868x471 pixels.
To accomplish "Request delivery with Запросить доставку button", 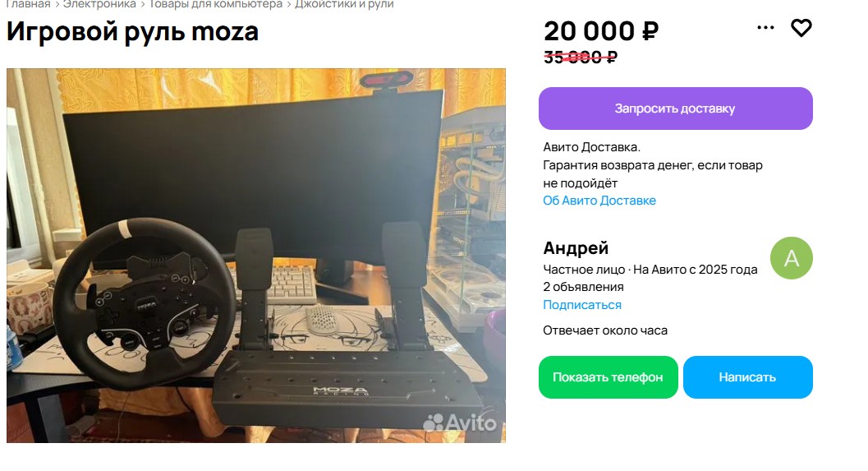I will click(675, 109).
